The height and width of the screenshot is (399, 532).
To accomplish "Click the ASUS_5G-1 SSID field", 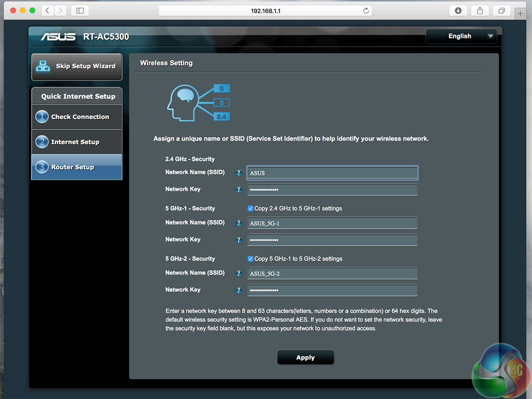I will click(x=333, y=223).
